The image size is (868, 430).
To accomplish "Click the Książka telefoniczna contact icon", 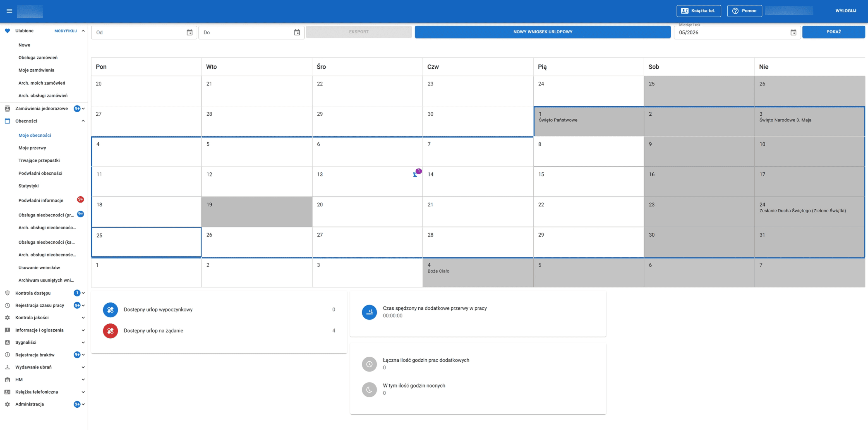I will tap(7, 392).
